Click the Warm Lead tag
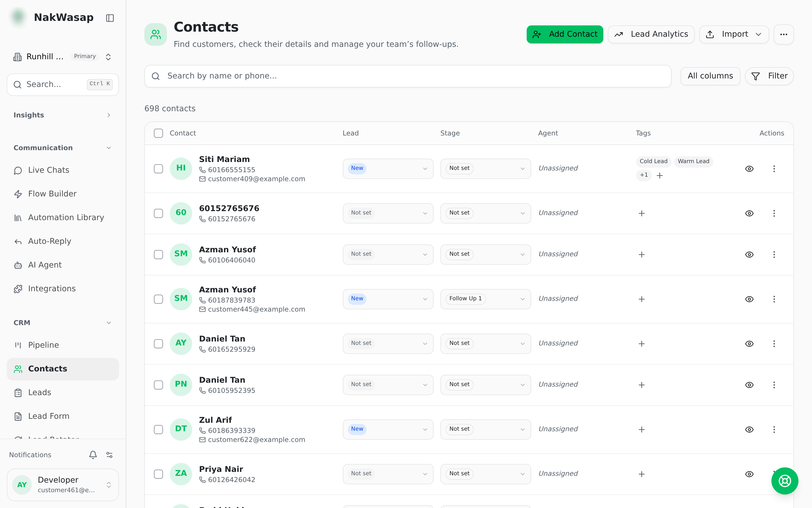Image resolution: width=812 pixels, height=508 pixels. point(693,162)
